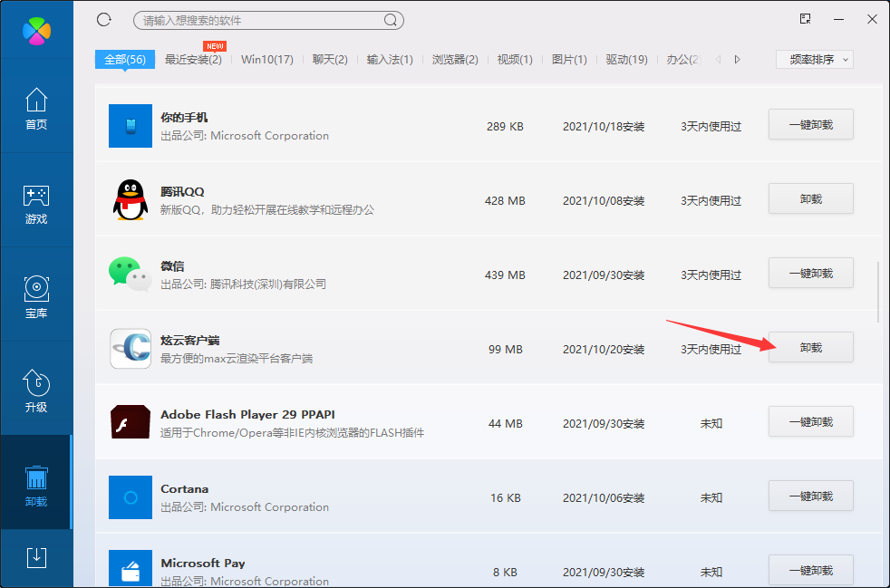Viewport: 890px width, 588px height.
Task: Switch to the 最近安装(2) tab
Action: pyautogui.click(x=193, y=60)
